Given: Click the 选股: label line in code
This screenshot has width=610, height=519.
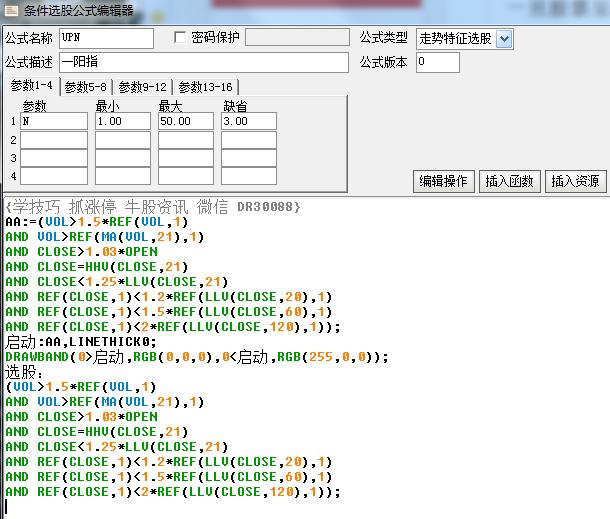Looking at the screenshot, I should tap(23, 372).
